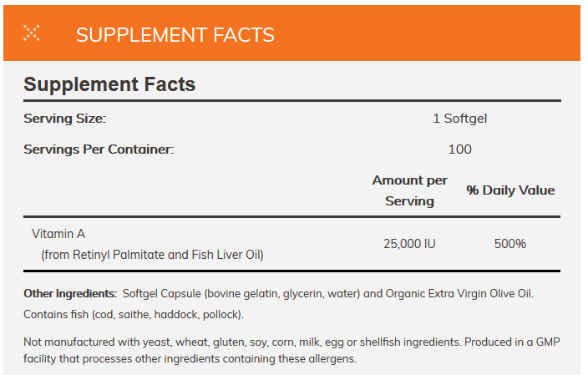
Task: Click the Supplement Facts bold heading
Action: coord(109,84)
